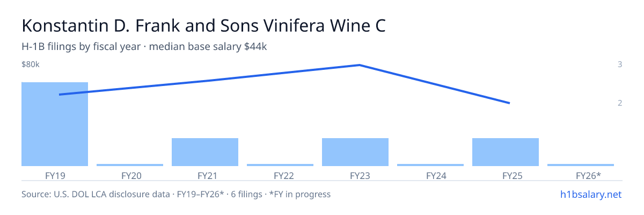Screen dimensions: 644x215
Task: Click the salary line end at FY25
Action: 509,103
